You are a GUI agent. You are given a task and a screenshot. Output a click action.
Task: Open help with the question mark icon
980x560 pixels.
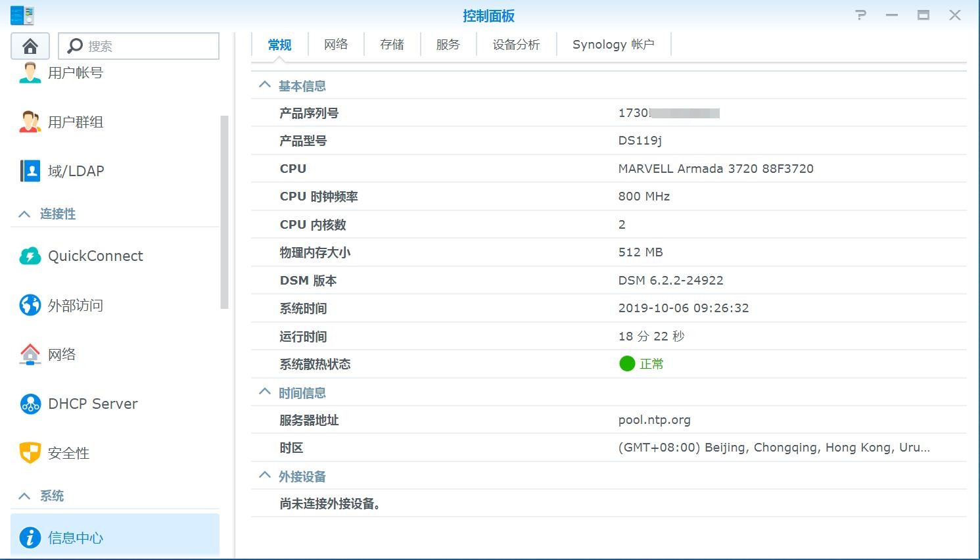[861, 15]
